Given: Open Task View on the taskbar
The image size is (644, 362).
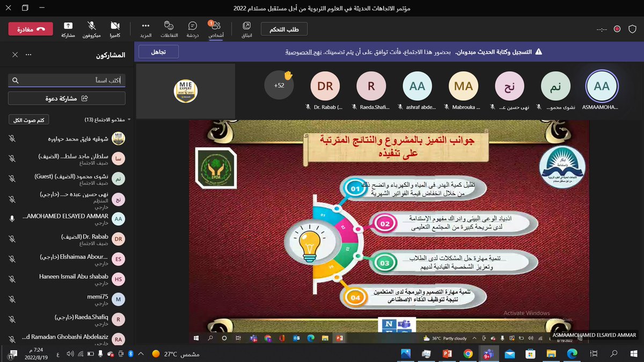Looking at the screenshot, I should point(595,353).
